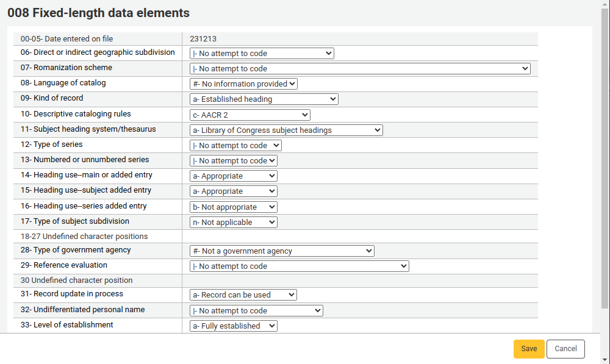Open the '06- Direct or indirect geographic subdivision' dropdown

pyautogui.click(x=262, y=53)
